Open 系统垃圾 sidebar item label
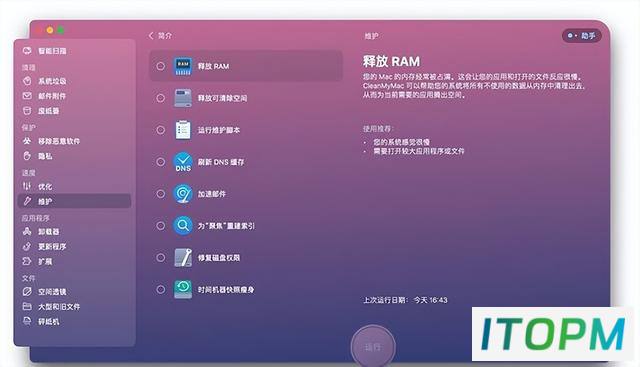Image resolution: width=640 pixels, height=367 pixels. coord(52,81)
